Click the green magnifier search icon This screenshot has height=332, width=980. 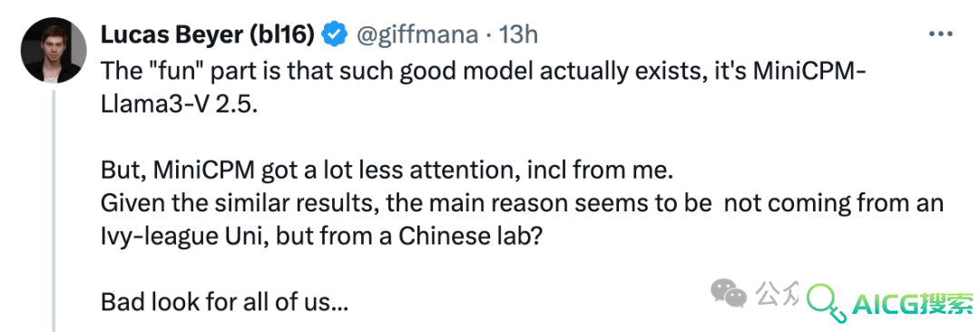point(824,301)
